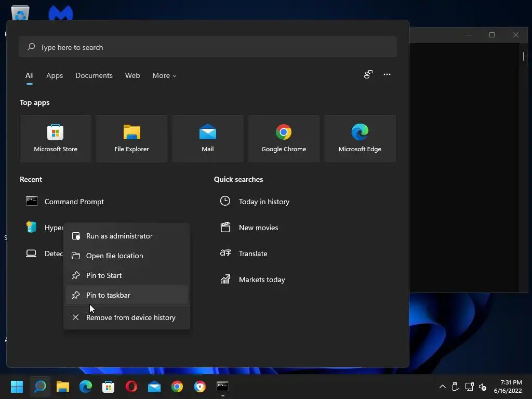Open network status tray icon

tap(469, 387)
